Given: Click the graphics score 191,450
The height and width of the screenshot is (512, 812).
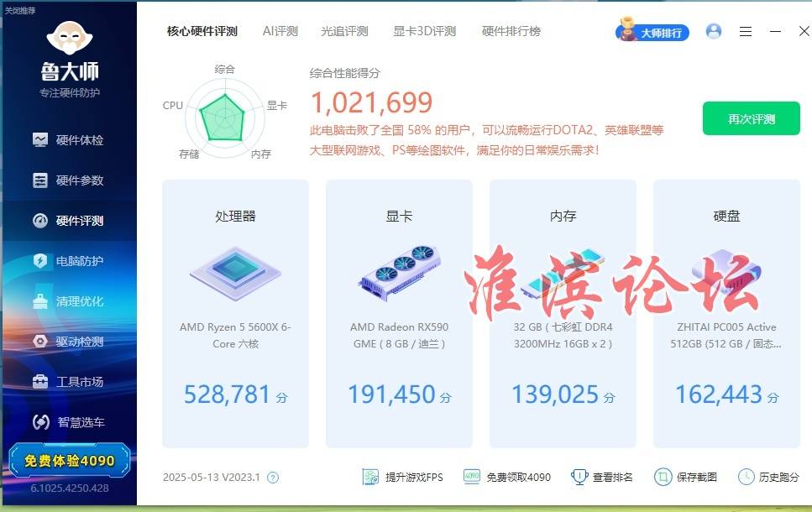Looking at the screenshot, I should point(391,394).
